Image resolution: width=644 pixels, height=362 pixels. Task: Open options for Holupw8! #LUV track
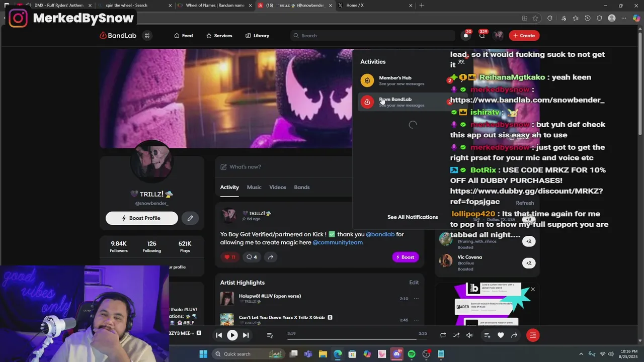point(416,299)
